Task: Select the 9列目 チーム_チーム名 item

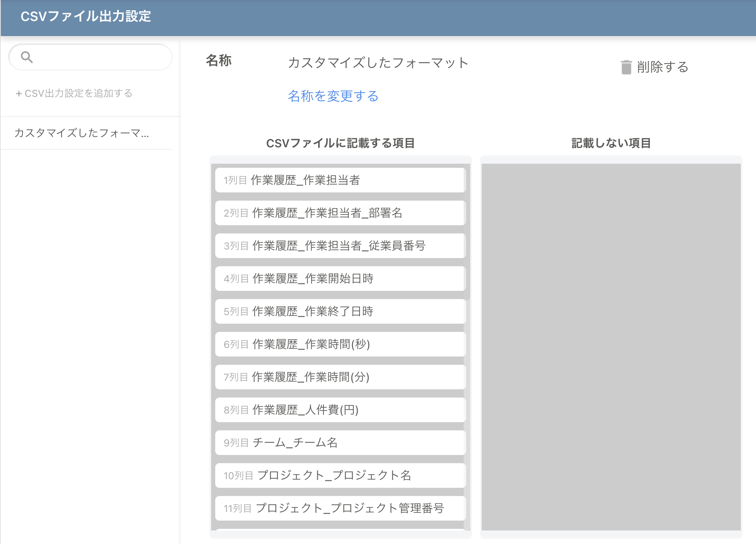Action: tap(340, 443)
